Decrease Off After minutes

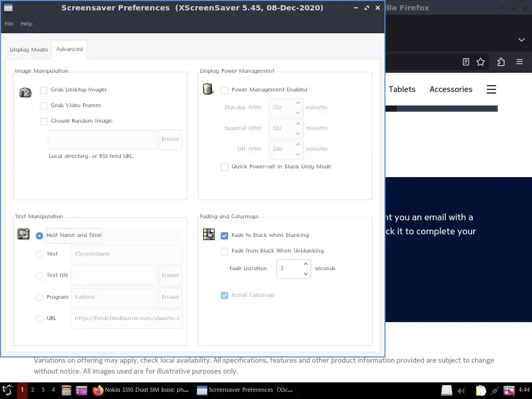coord(298,154)
